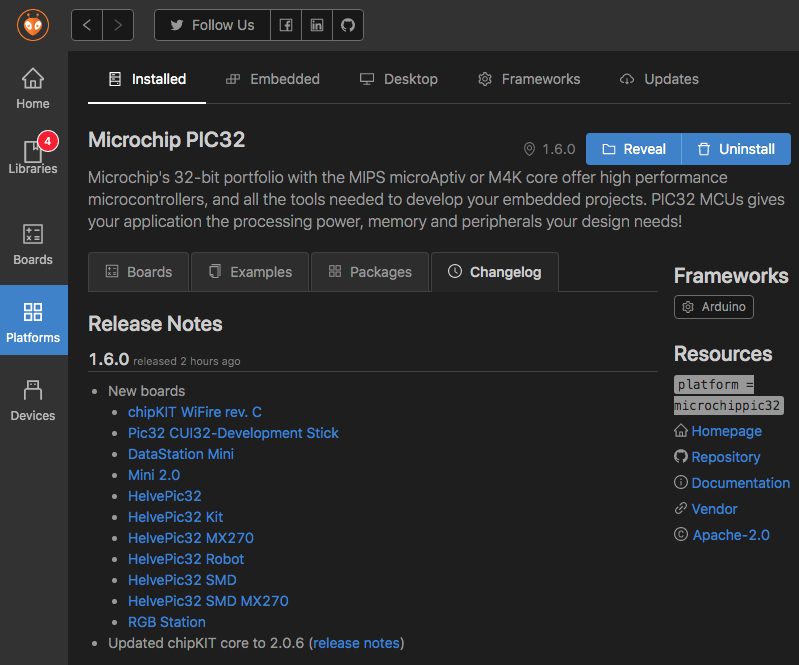Click the Apache-2.0 copyright icon
The width and height of the screenshot is (799, 665).
click(681, 534)
